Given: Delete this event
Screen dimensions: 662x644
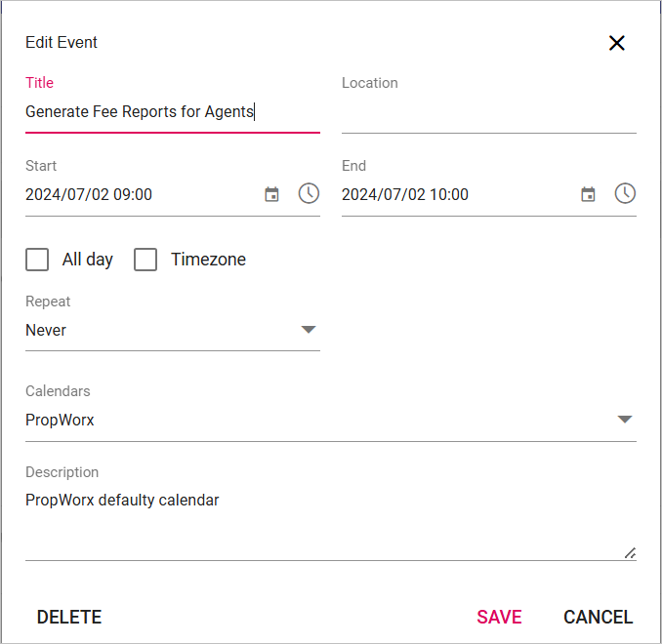Looking at the screenshot, I should 69,617.
